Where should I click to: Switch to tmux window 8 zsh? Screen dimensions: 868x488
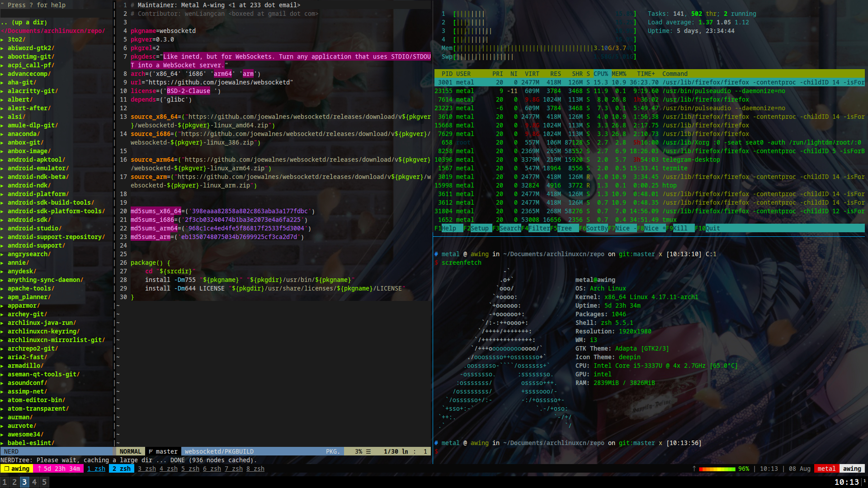[255, 469]
